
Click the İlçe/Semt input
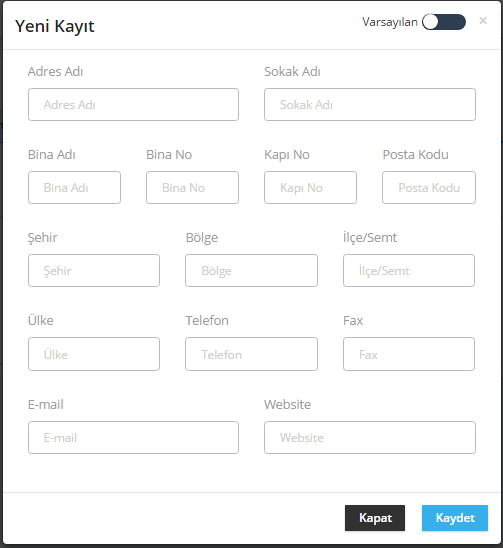click(x=409, y=271)
